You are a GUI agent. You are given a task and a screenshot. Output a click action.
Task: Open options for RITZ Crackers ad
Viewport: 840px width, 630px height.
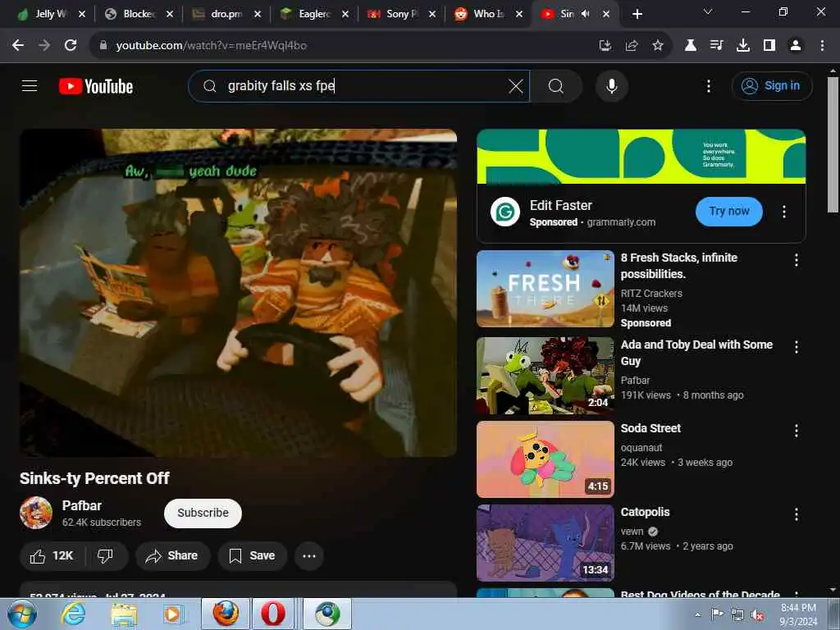796,260
